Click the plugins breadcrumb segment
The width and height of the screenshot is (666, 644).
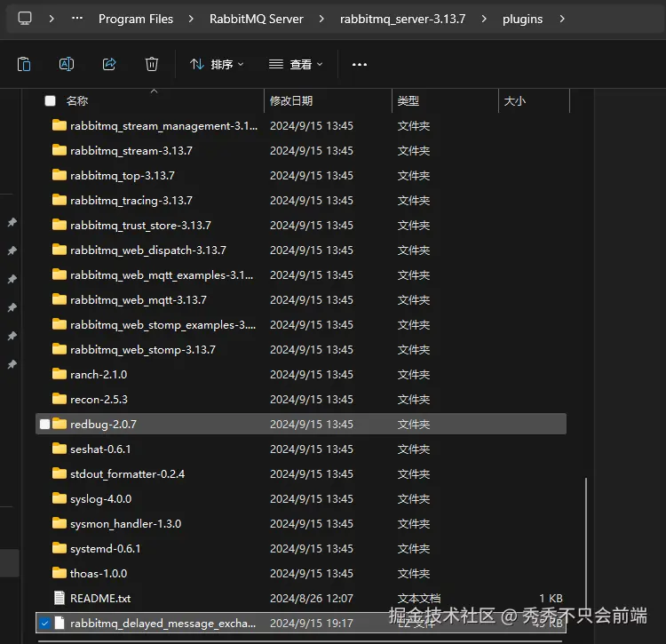click(x=522, y=19)
